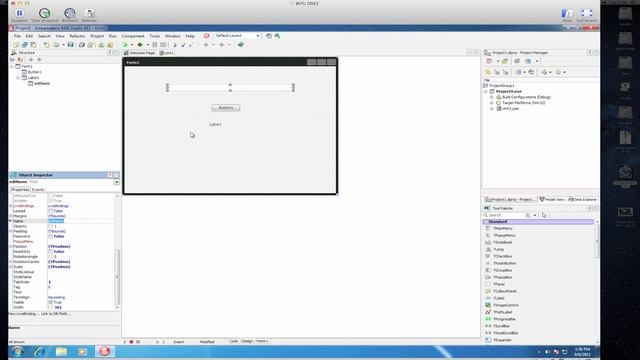The image size is (640, 360).
Task: Open the VM Settings icon
Action: pyautogui.click(x=89, y=13)
